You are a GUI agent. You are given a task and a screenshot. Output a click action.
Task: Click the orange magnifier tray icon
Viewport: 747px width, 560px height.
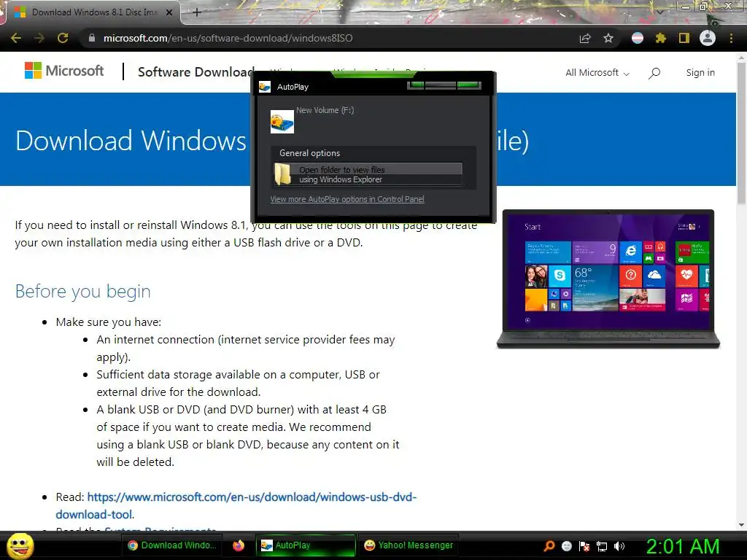[549, 545]
